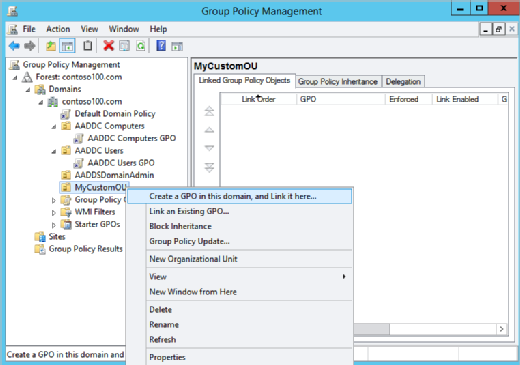Click the horizontal scrollbar thumb
520x365 pixels.
[371, 329]
